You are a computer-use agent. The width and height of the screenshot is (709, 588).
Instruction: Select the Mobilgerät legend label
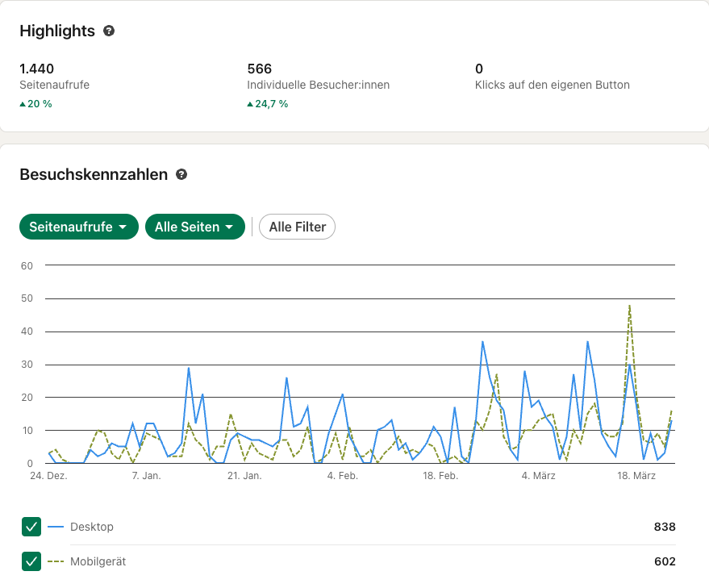pos(98,561)
